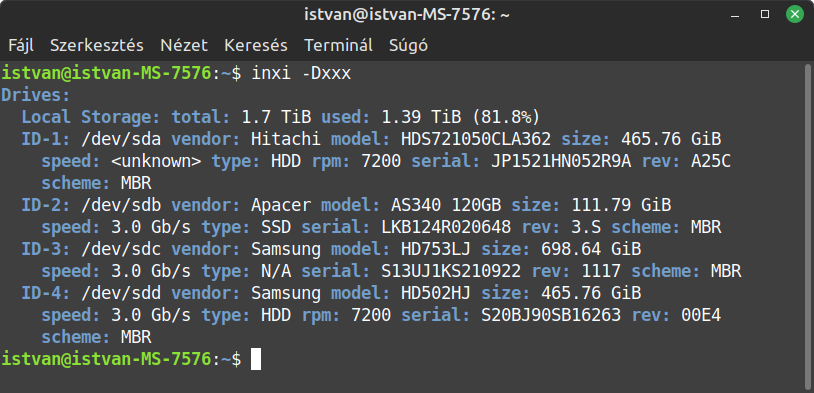Viewport: 814px width, 393px height.
Task: Click the Drives: heading
Action: click(35, 96)
